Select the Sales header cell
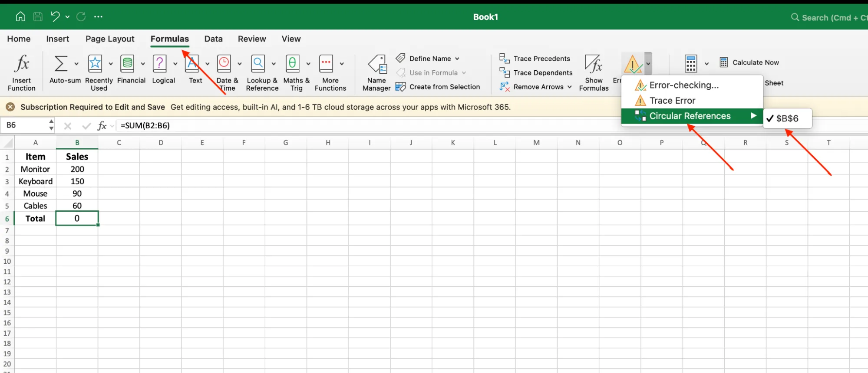868x373 pixels. tap(77, 157)
